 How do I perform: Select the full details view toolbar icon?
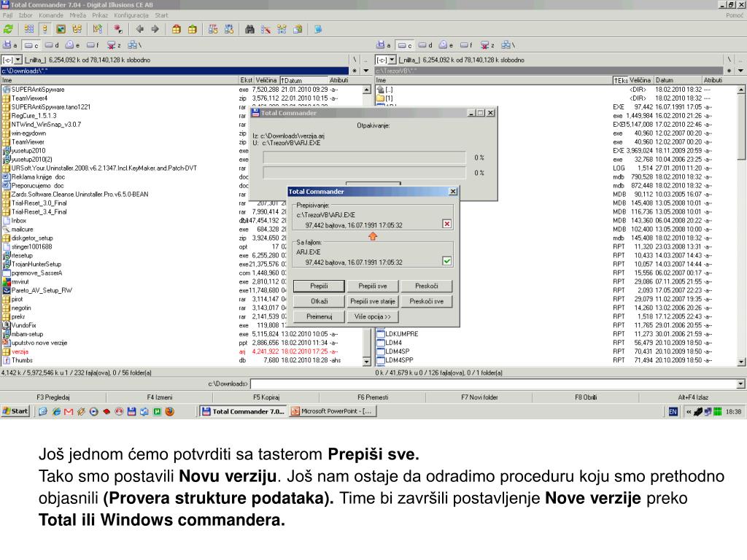44,29
